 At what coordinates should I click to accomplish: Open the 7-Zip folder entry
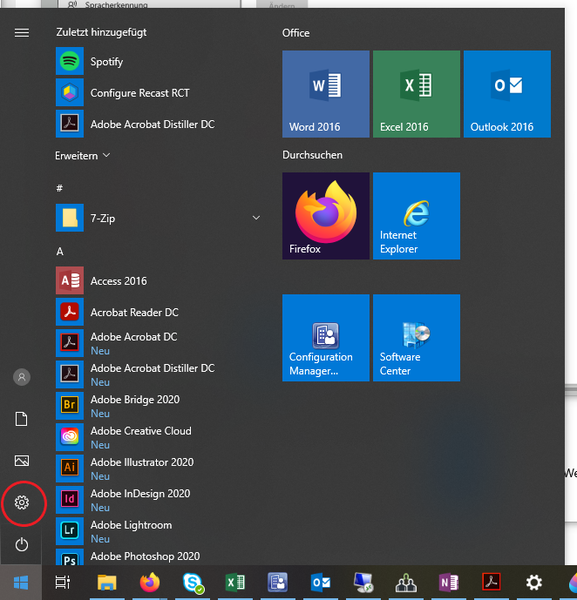[159, 218]
